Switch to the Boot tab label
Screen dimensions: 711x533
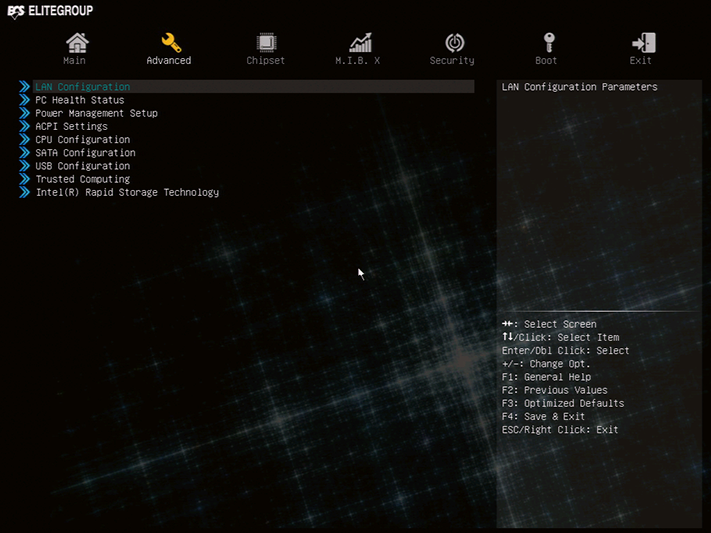tap(546, 60)
